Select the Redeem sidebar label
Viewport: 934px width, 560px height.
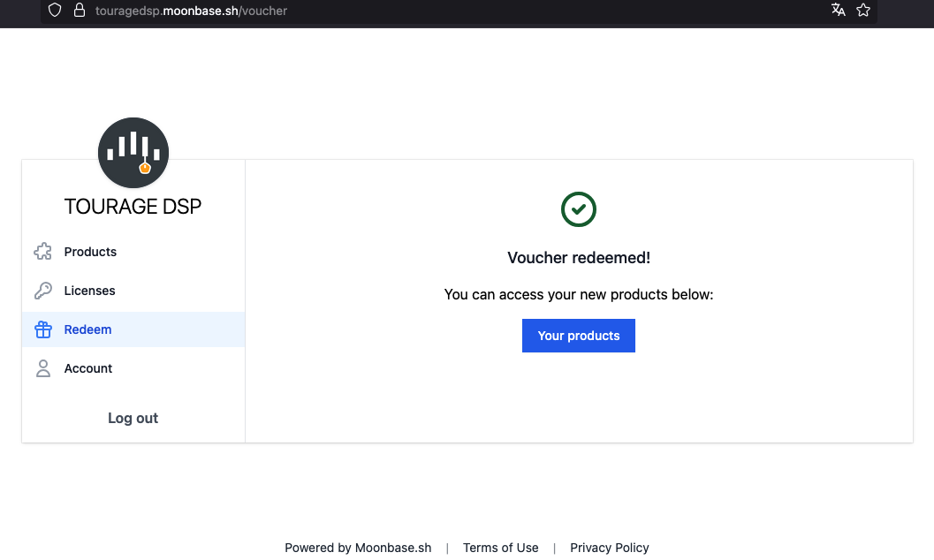click(x=87, y=329)
